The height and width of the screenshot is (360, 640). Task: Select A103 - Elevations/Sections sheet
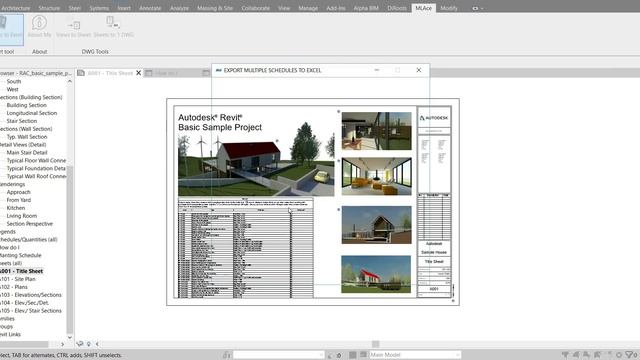[31, 295]
